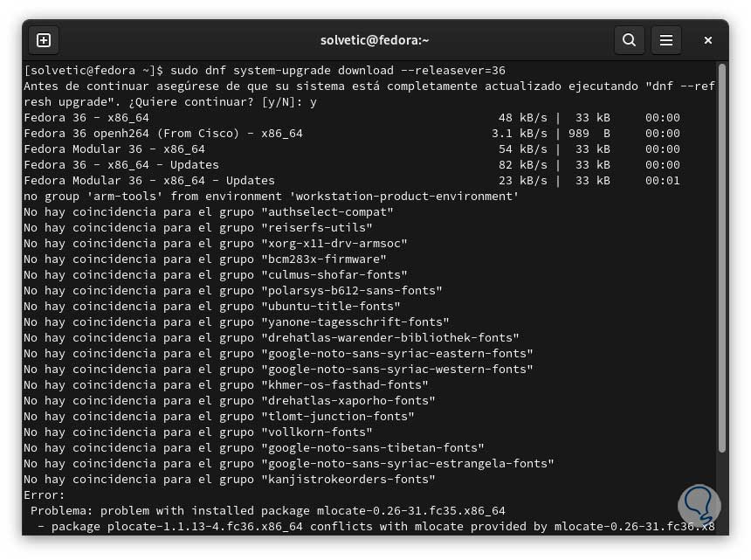Image resolution: width=751 pixels, height=560 pixels.
Task: Open a new terminal tab
Action: pyautogui.click(x=44, y=40)
